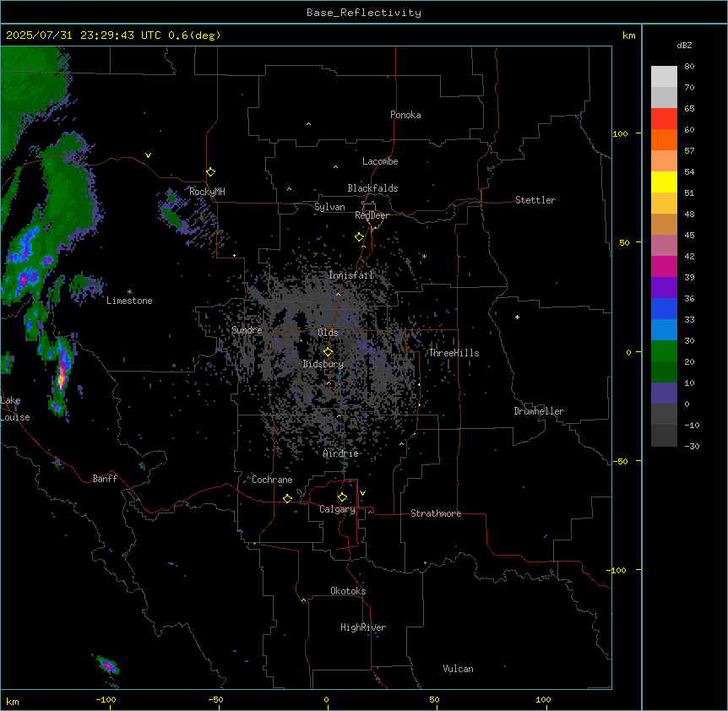Click the Calgary city label
This screenshot has width=728, height=711.
338,509
